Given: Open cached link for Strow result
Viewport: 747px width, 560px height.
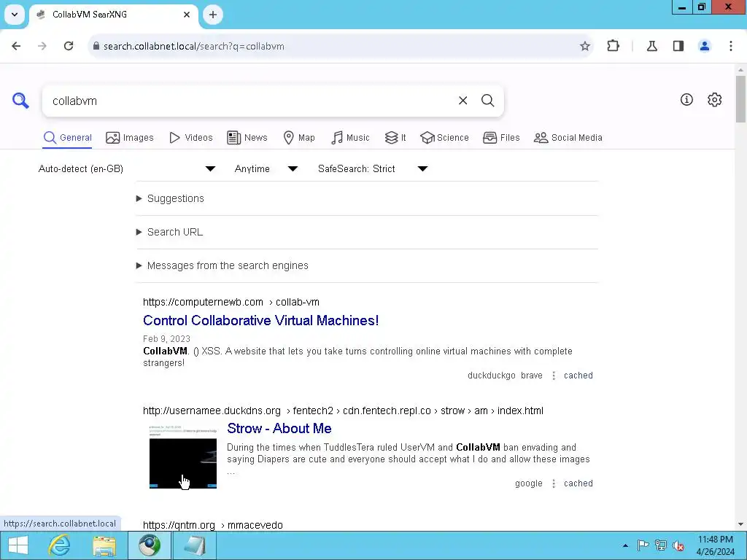Looking at the screenshot, I should click(578, 483).
